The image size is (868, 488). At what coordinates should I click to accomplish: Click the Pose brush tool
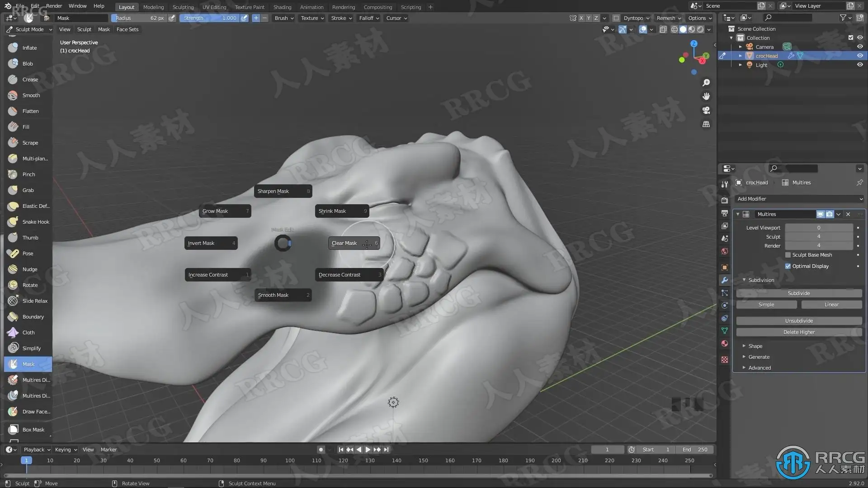(x=28, y=253)
